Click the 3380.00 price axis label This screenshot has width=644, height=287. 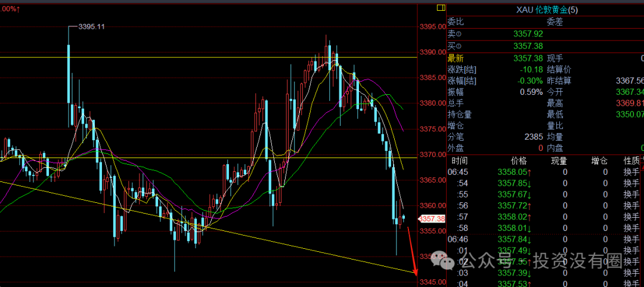[x=432, y=104]
